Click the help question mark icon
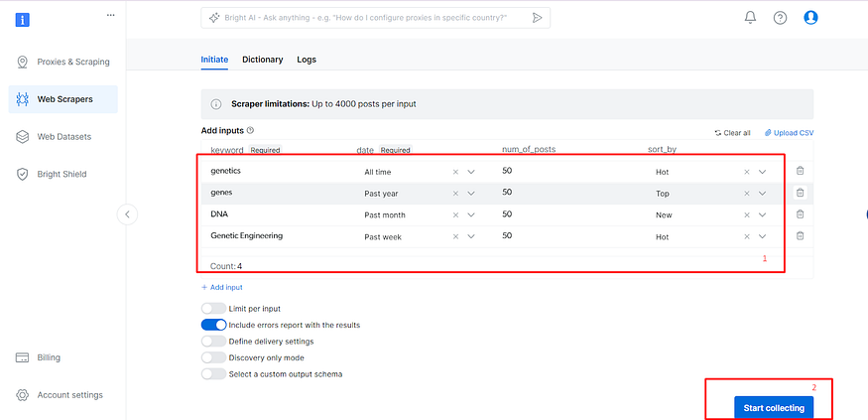Screen dimensions: 868x420 (x=780, y=18)
